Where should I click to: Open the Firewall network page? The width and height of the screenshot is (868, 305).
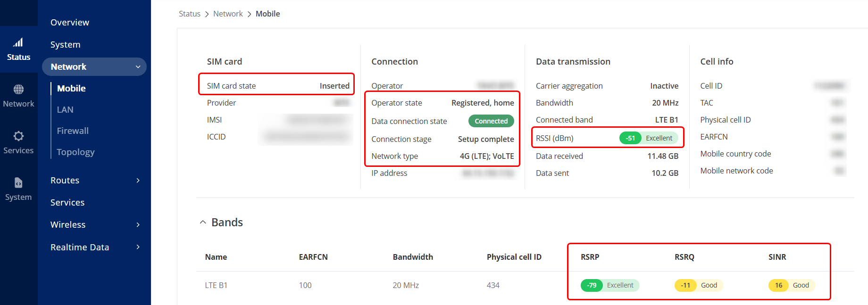pyautogui.click(x=73, y=131)
